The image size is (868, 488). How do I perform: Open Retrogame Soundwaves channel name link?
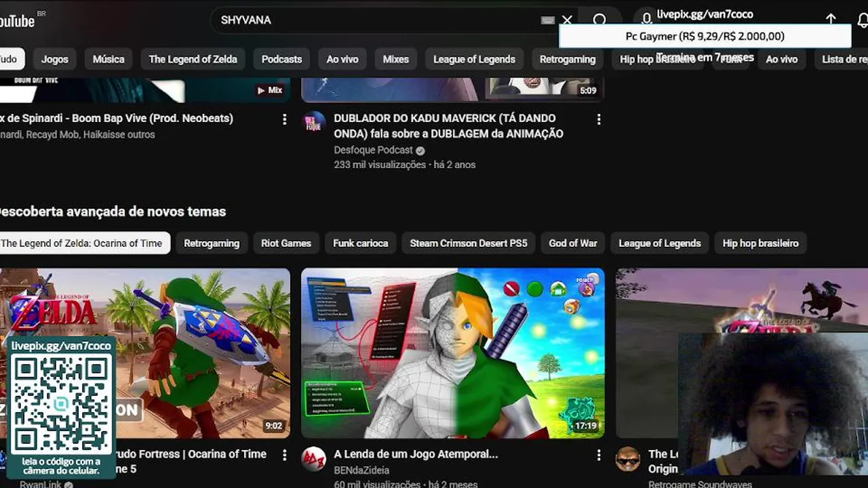[x=700, y=484]
